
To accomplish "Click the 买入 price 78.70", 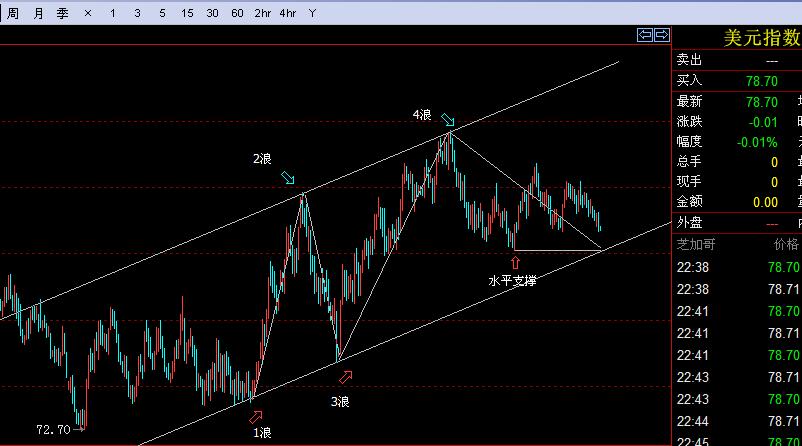I will click(x=762, y=81).
